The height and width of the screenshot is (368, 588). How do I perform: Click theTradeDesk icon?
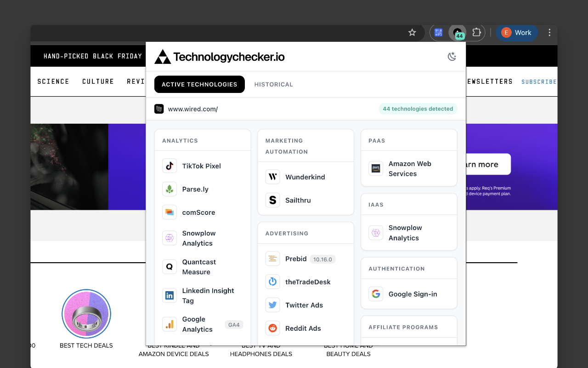click(273, 282)
